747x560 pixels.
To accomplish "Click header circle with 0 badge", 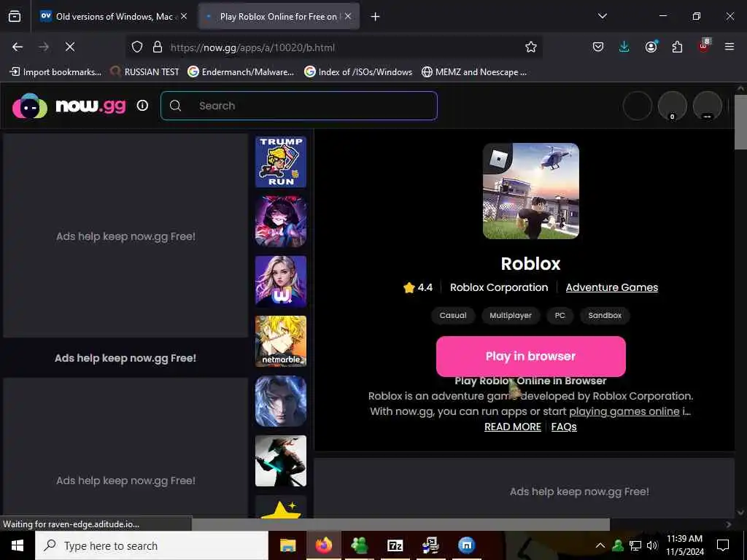I will 672,106.
